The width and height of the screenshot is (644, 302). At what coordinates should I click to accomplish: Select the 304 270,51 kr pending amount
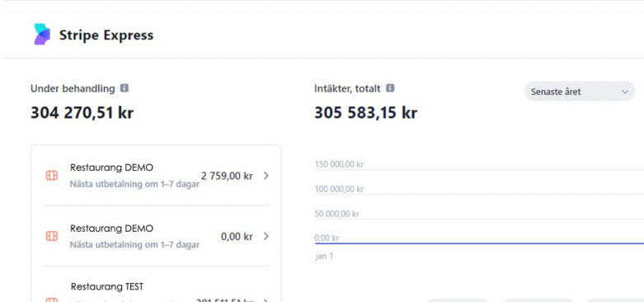click(82, 112)
